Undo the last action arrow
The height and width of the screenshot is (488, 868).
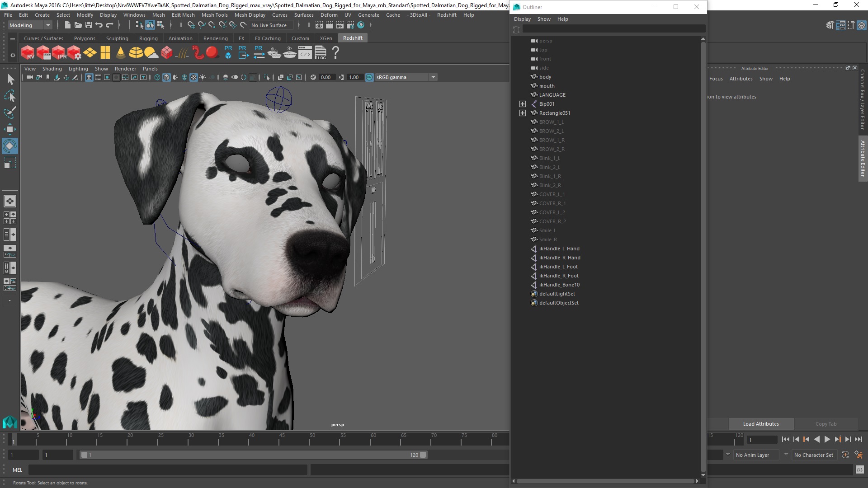click(x=99, y=25)
